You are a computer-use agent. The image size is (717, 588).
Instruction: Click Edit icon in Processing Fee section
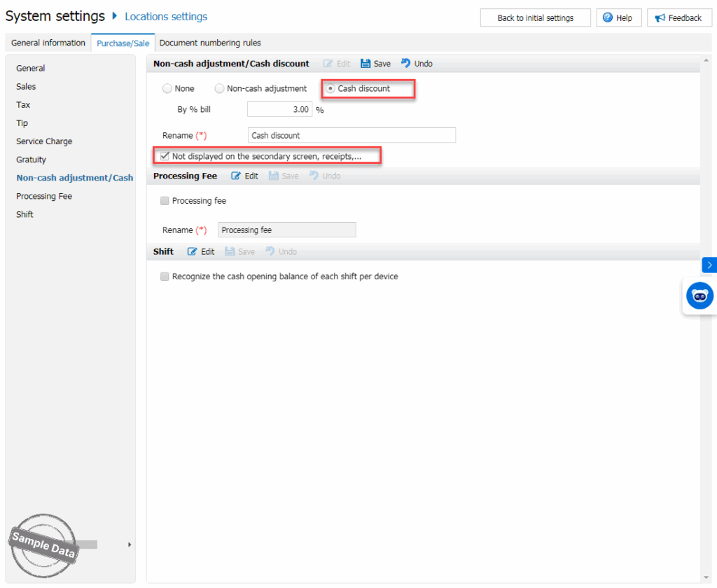tap(237, 176)
